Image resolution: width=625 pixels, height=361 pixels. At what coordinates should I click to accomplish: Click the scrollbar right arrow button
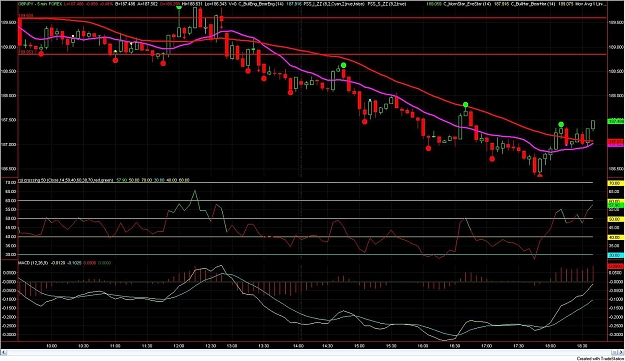[x=621, y=353]
